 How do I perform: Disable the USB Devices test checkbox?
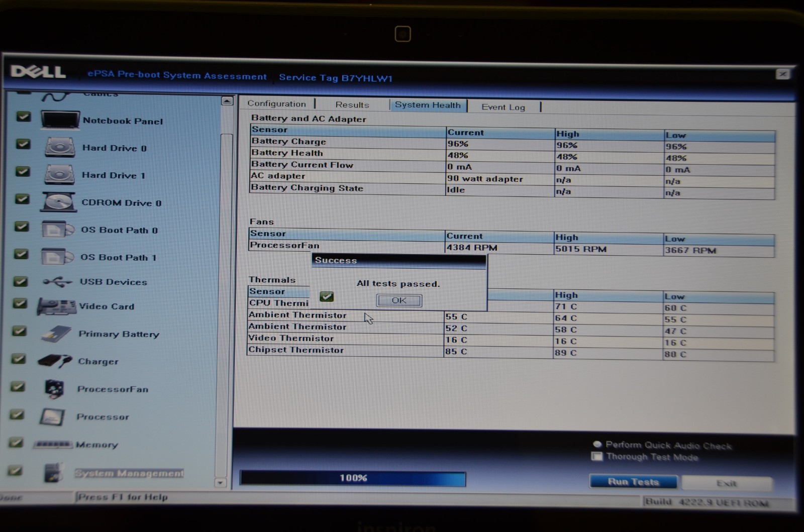(21, 281)
